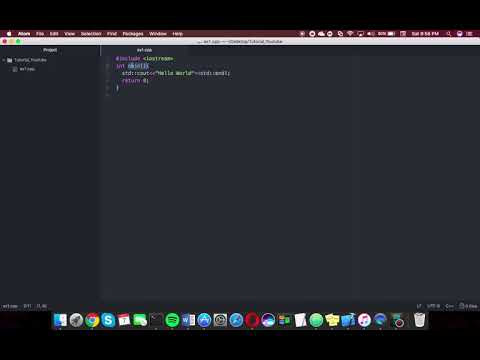Open the 0 files git indicator
480x360 pixels.
[x=468, y=306]
